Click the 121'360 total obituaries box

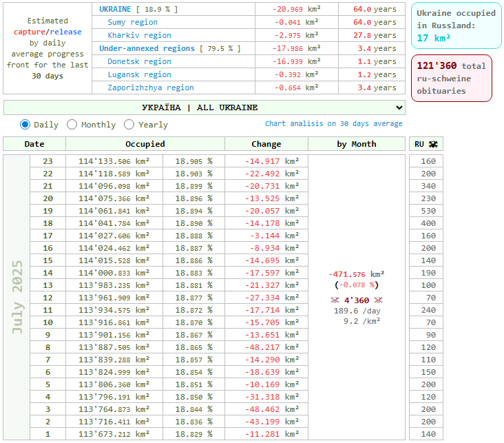(451, 78)
